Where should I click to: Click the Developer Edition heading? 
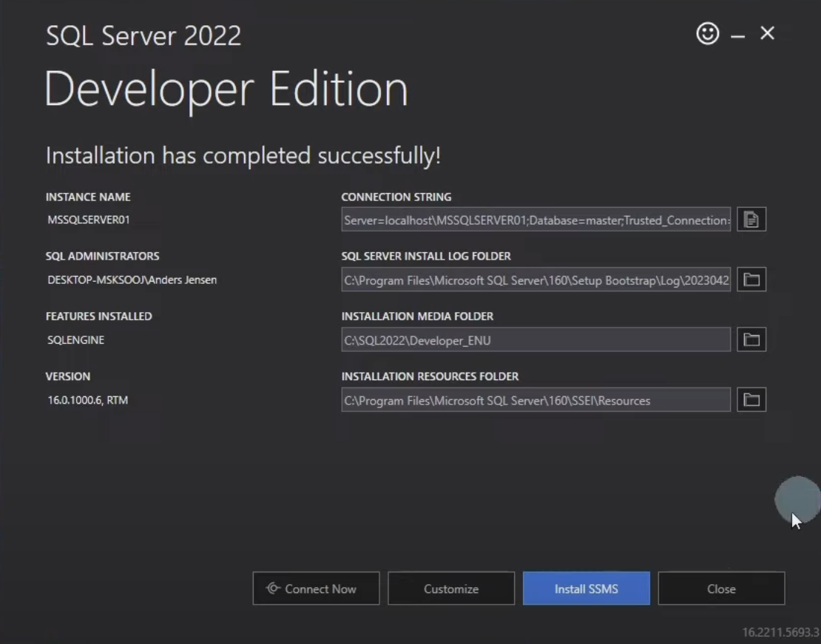(x=226, y=90)
